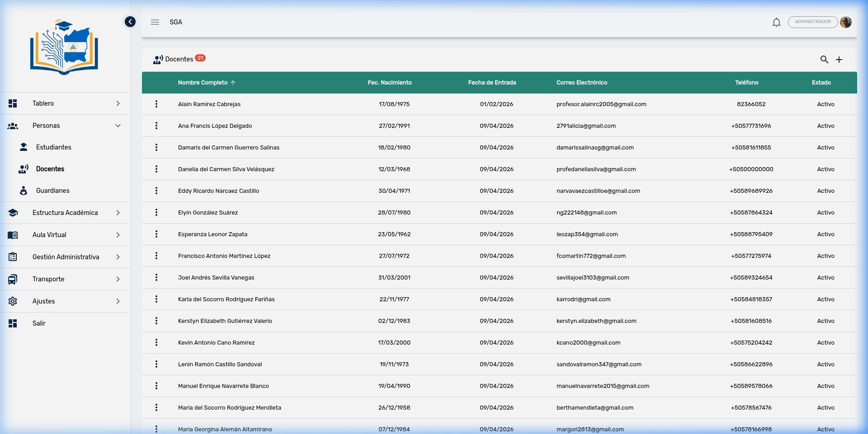Open the search icon for Docentes
The height and width of the screenshot is (434, 868).
(x=824, y=60)
